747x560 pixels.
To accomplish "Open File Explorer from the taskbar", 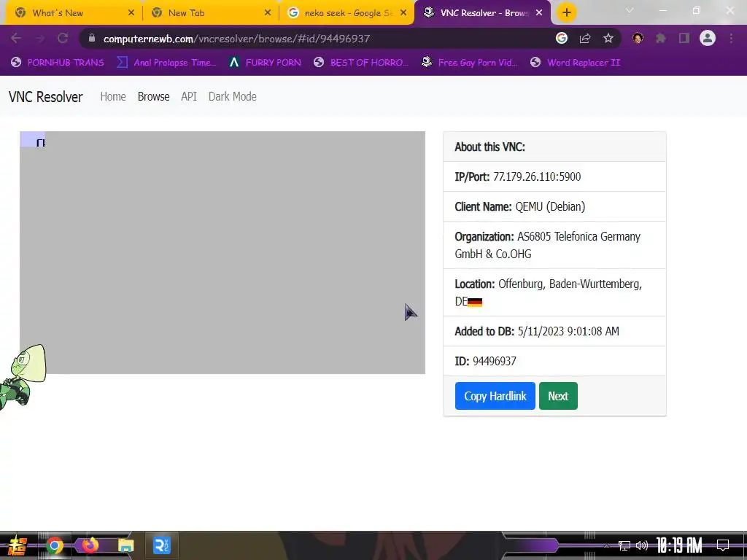I will point(125,545).
